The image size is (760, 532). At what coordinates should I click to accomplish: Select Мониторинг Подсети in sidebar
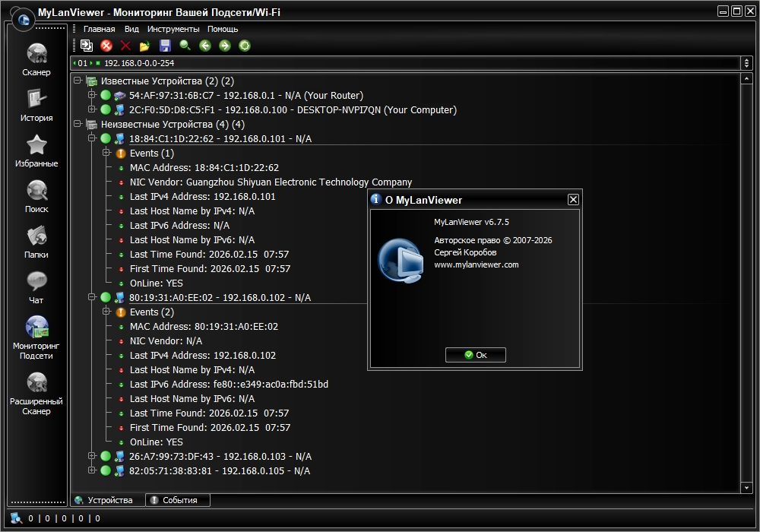pyautogui.click(x=36, y=337)
